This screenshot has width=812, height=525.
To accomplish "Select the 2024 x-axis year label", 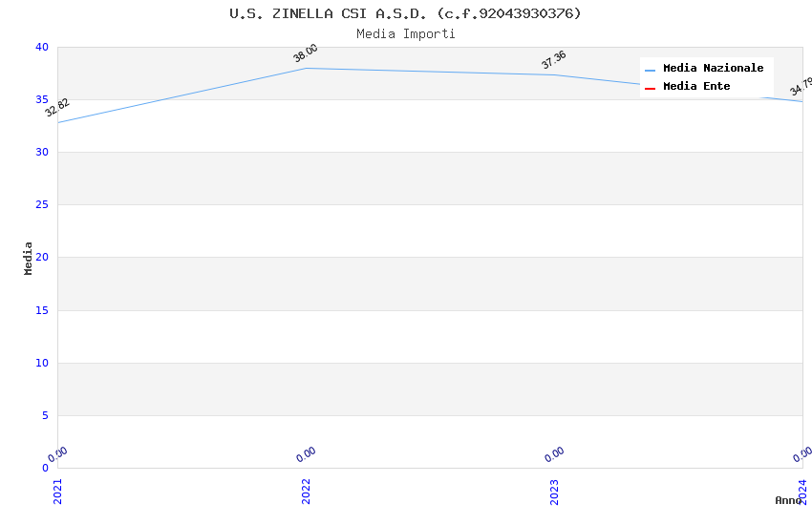I will pyautogui.click(x=802, y=491).
